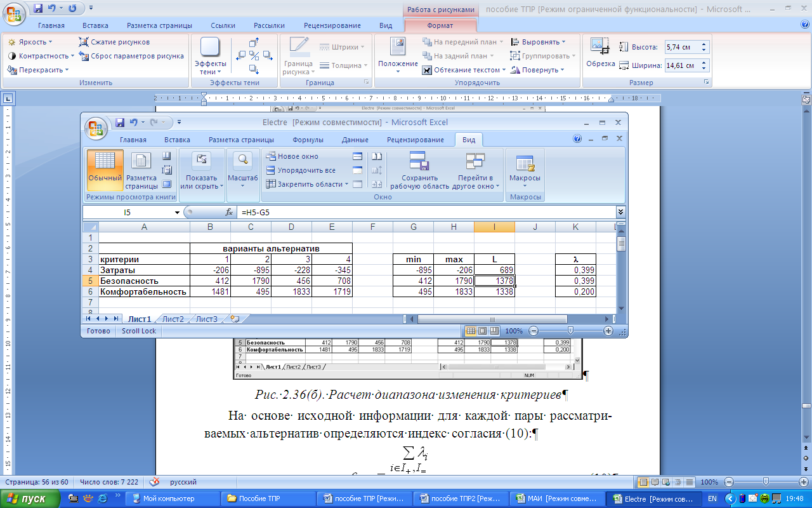Click the Width (Ширина) value field

click(682, 65)
